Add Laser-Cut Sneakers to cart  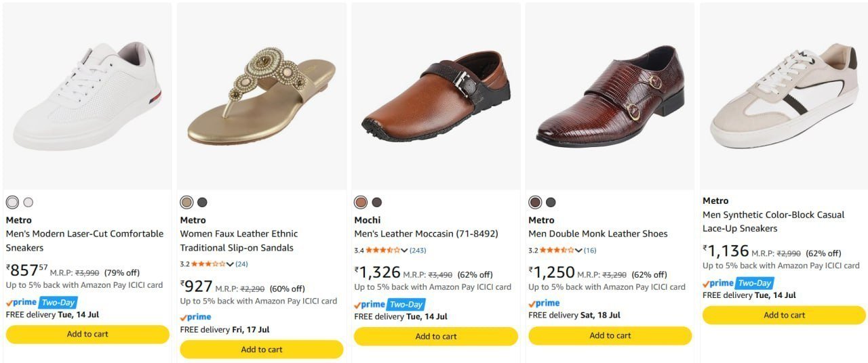87,334
